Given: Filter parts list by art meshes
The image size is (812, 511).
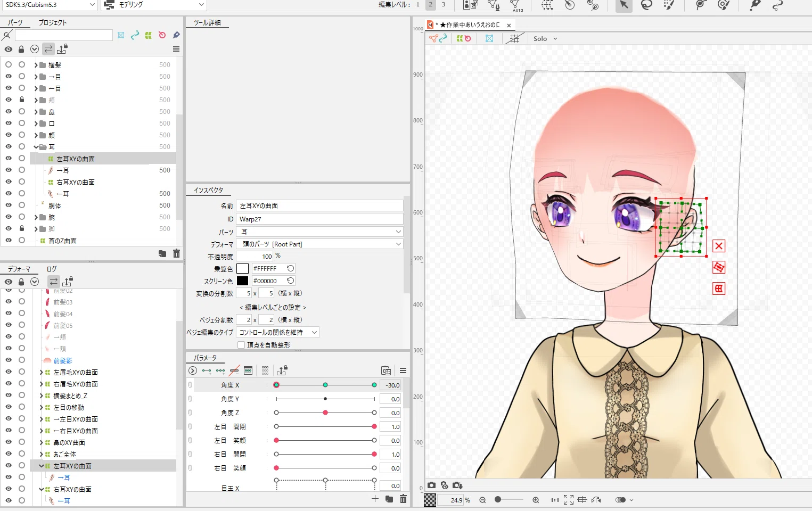Looking at the screenshot, I should (121, 35).
